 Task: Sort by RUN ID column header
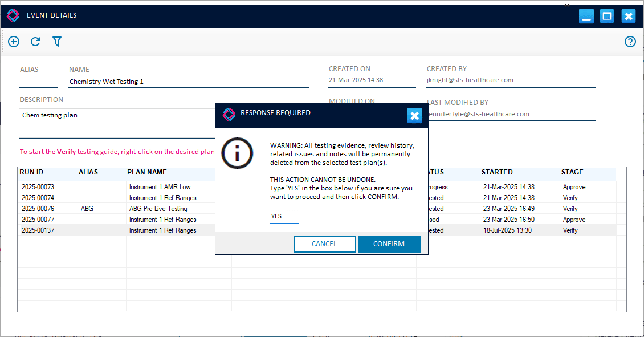[31, 172]
